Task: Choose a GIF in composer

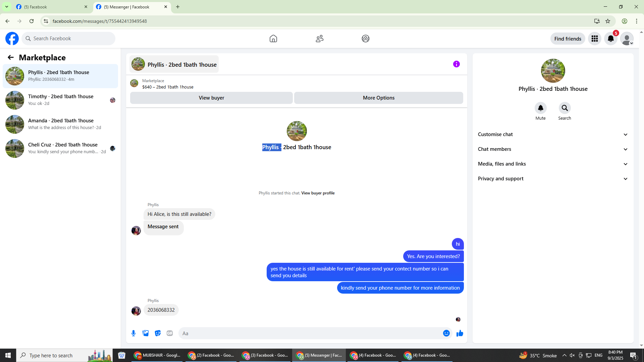Action: 170,333
